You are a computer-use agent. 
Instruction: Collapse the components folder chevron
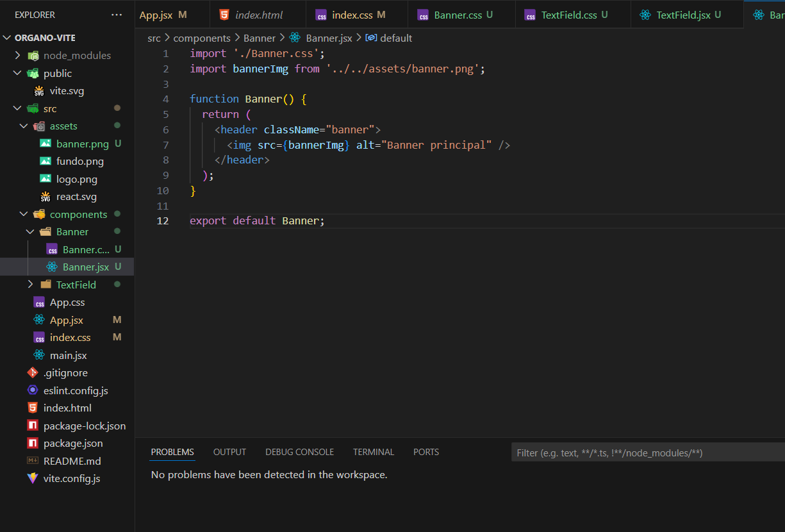tap(24, 214)
